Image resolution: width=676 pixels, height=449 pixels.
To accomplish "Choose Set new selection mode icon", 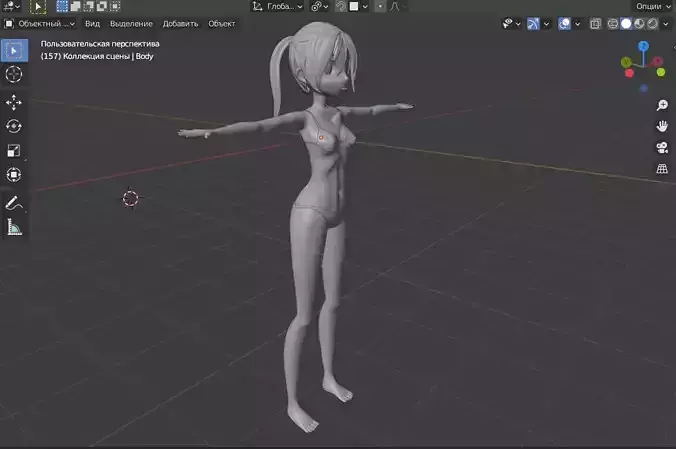I will [63, 6].
